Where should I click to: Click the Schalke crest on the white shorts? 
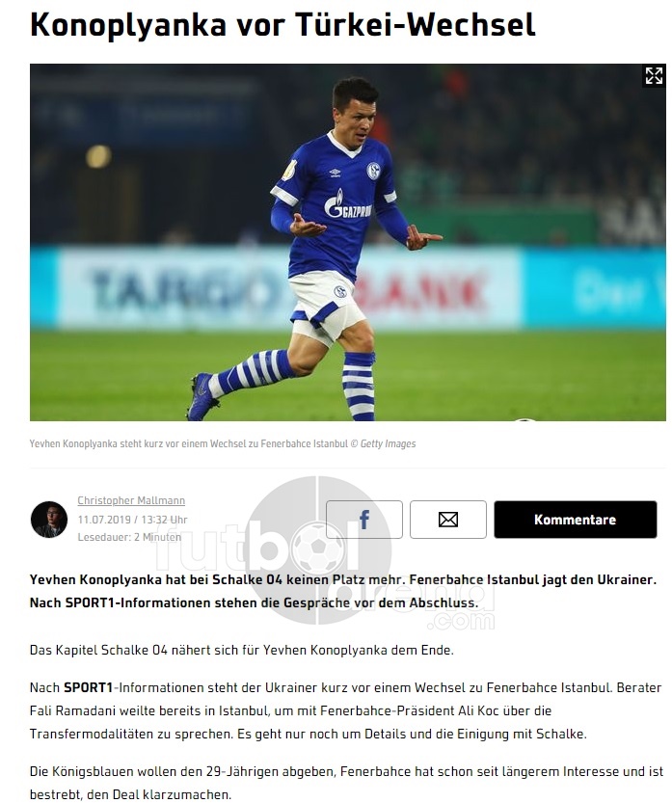click(x=340, y=292)
